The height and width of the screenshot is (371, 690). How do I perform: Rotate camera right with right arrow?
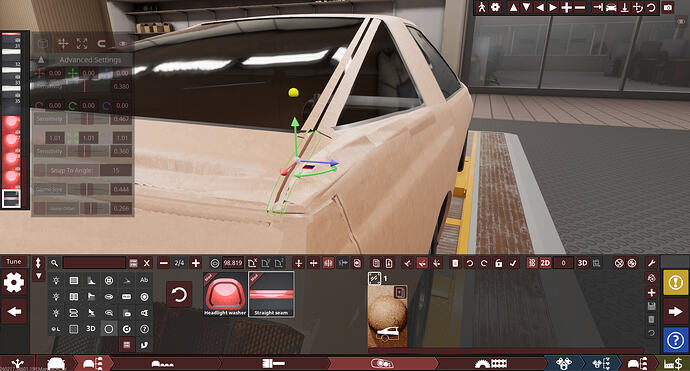pos(553,7)
